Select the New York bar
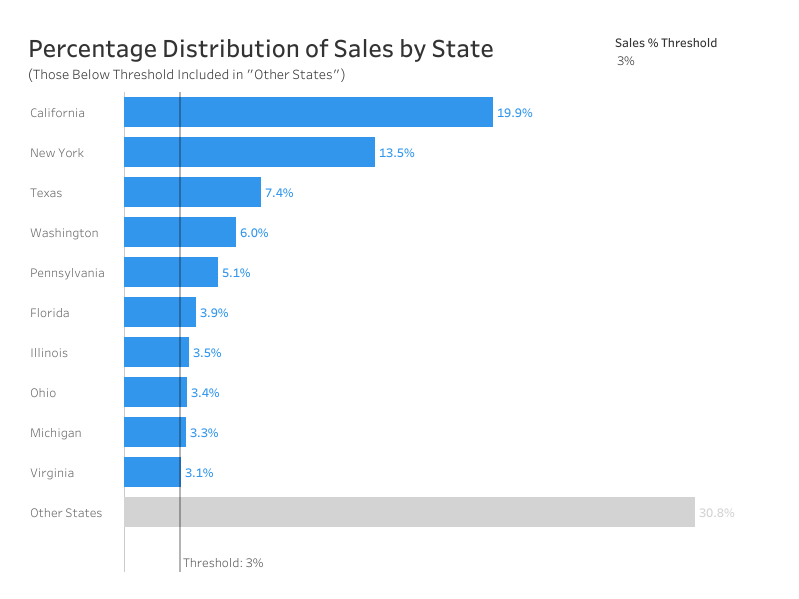The height and width of the screenshot is (599, 799). pos(249,152)
